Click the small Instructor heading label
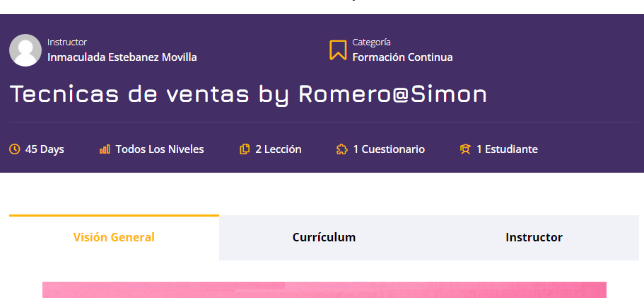This screenshot has width=644, height=298. pos(67,42)
